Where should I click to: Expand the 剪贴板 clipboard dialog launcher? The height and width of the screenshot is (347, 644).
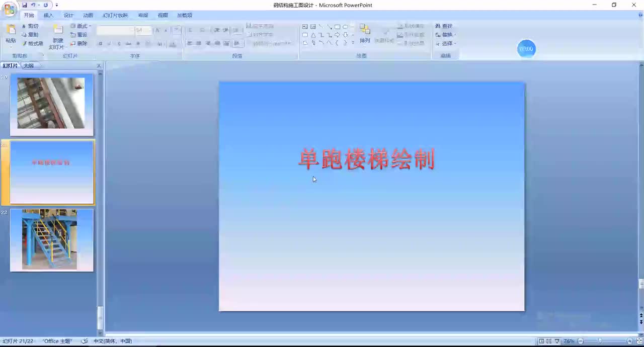[x=42, y=56]
